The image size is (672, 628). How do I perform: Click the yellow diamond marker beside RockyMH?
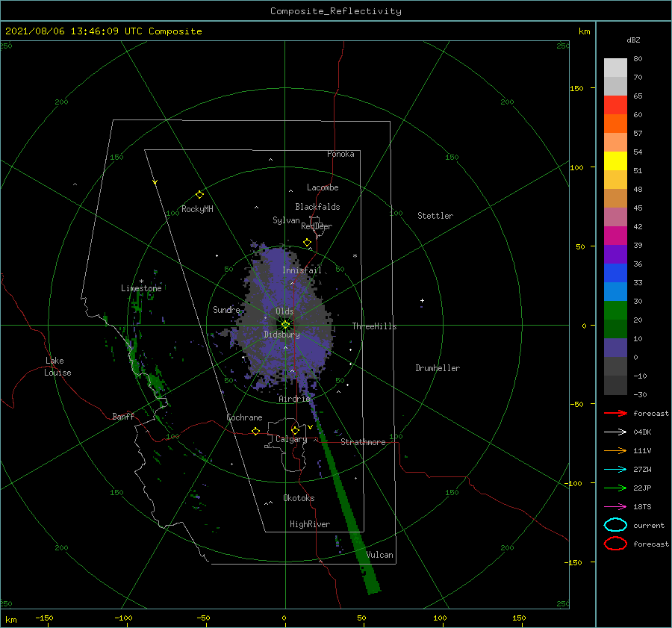point(199,195)
